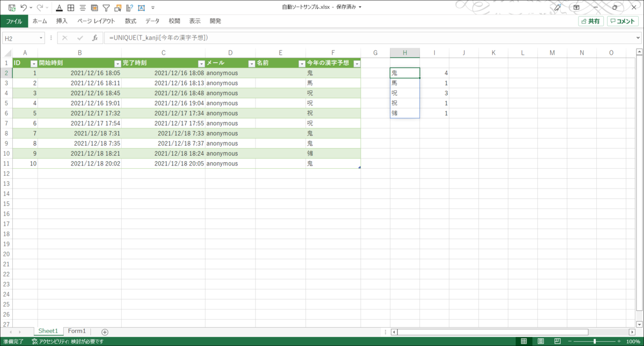Switch to the データ ribbon tab

152,20
